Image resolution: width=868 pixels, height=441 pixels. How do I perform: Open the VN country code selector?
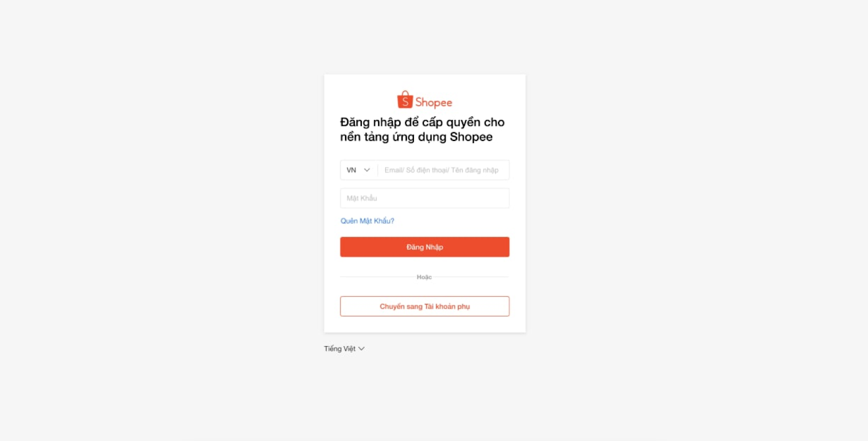[x=359, y=170]
